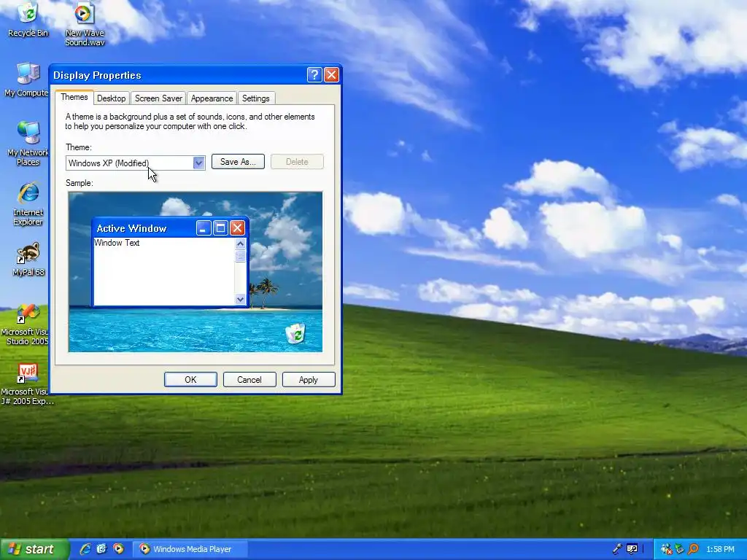Click the recycle bin in the theme sample
This screenshot has width=747, height=560.
click(295, 332)
